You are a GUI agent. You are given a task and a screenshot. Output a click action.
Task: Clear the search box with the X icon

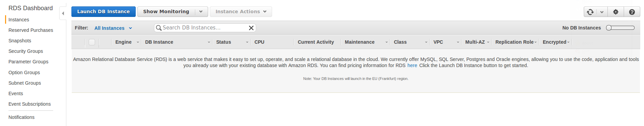(x=251, y=28)
